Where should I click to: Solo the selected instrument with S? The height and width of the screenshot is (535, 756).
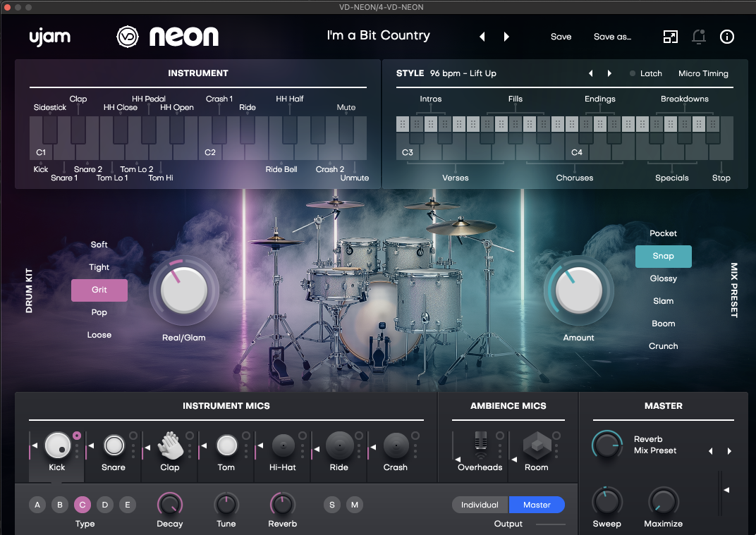331,505
